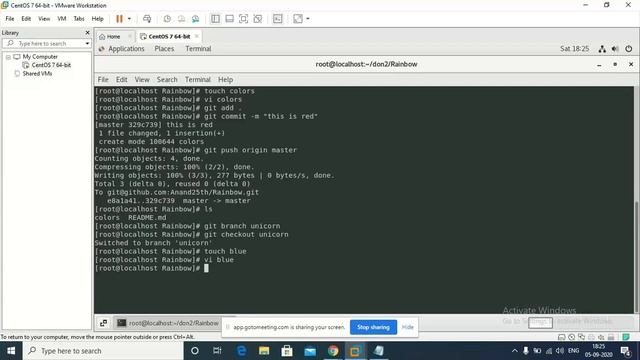The width and height of the screenshot is (640, 360).
Task: Launch Microsoft Edge from taskbar
Action: (x=241, y=351)
